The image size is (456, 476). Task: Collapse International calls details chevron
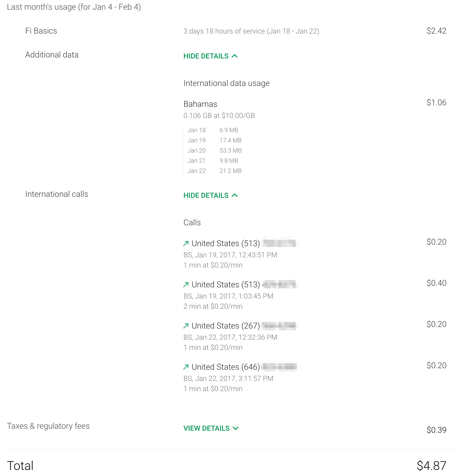235,195
